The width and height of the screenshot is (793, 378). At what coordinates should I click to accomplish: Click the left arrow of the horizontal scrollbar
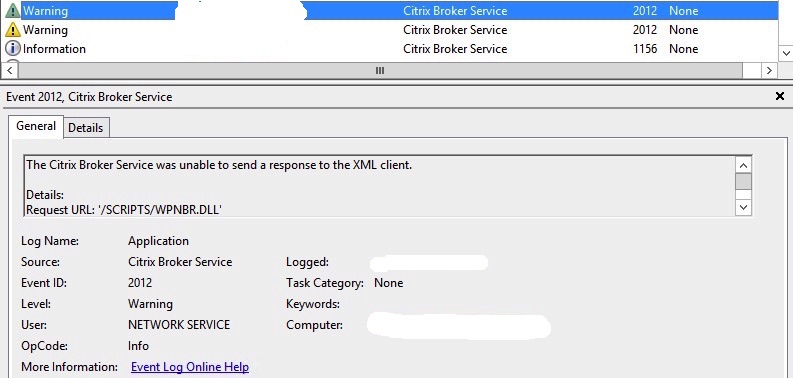point(10,70)
